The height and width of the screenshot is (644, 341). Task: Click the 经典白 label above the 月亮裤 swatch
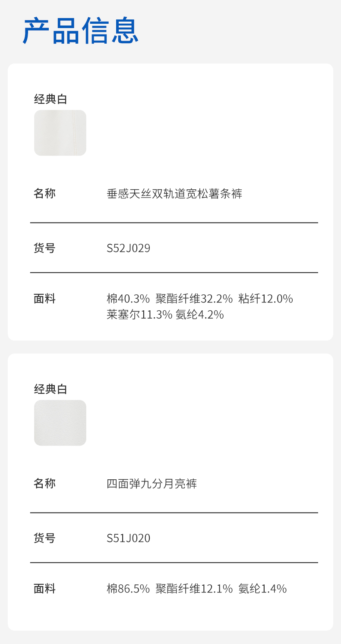[x=51, y=389]
